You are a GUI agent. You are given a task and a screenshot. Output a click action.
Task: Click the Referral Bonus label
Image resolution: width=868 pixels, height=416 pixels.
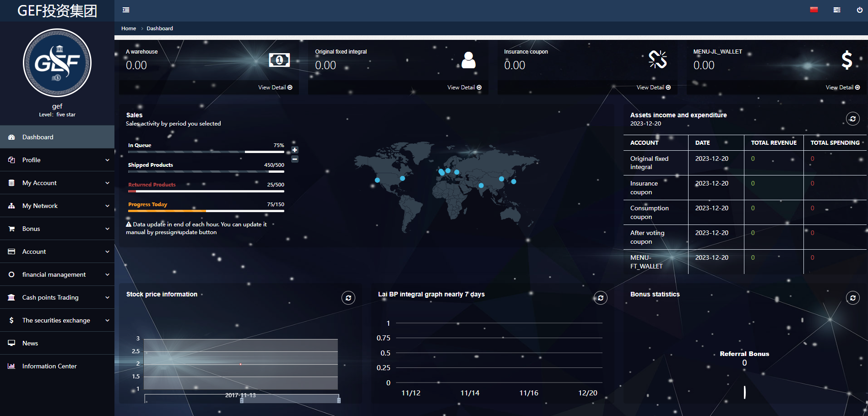pyautogui.click(x=744, y=354)
